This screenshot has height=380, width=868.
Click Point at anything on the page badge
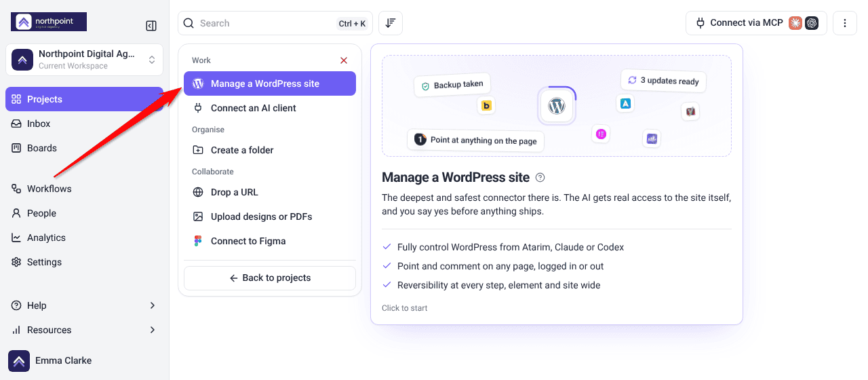[x=476, y=140]
